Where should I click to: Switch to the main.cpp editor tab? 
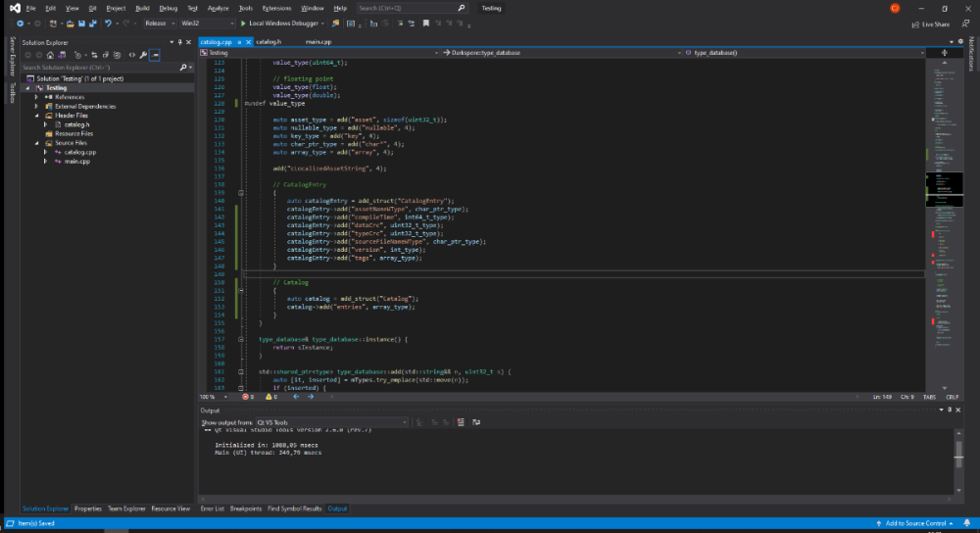tap(318, 42)
